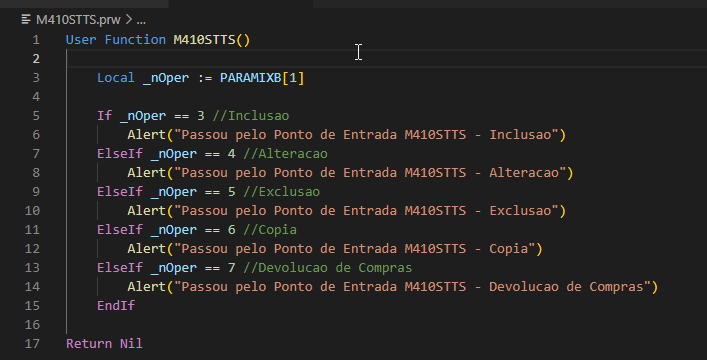Click the Alert call on line 14
The height and width of the screenshot is (360, 707).
point(147,286)
